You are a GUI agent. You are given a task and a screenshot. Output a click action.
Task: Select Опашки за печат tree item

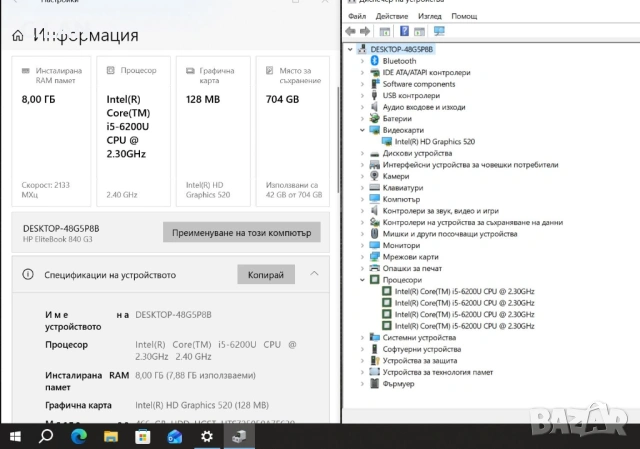pyautogui.click(x=412, y=268)
